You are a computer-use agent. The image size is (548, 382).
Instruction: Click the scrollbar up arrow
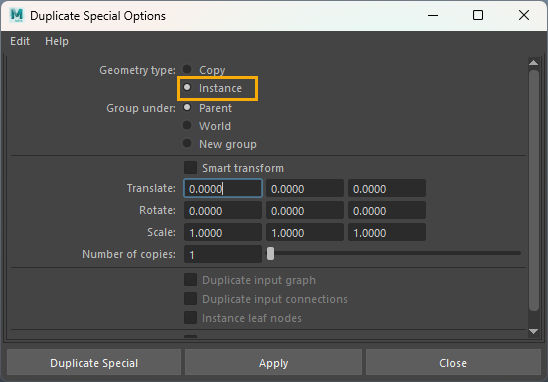[x=533, y=63]
